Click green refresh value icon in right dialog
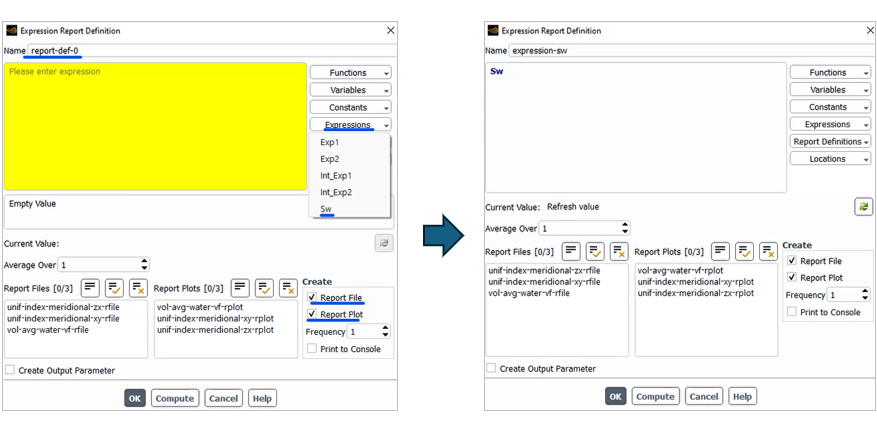877x433 pixels. pos(863,207)
